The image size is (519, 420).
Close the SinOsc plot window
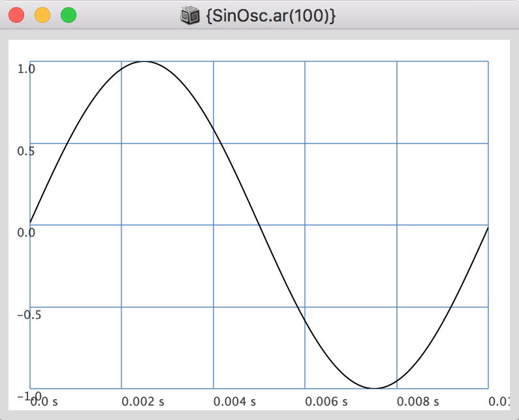point(17,14)
